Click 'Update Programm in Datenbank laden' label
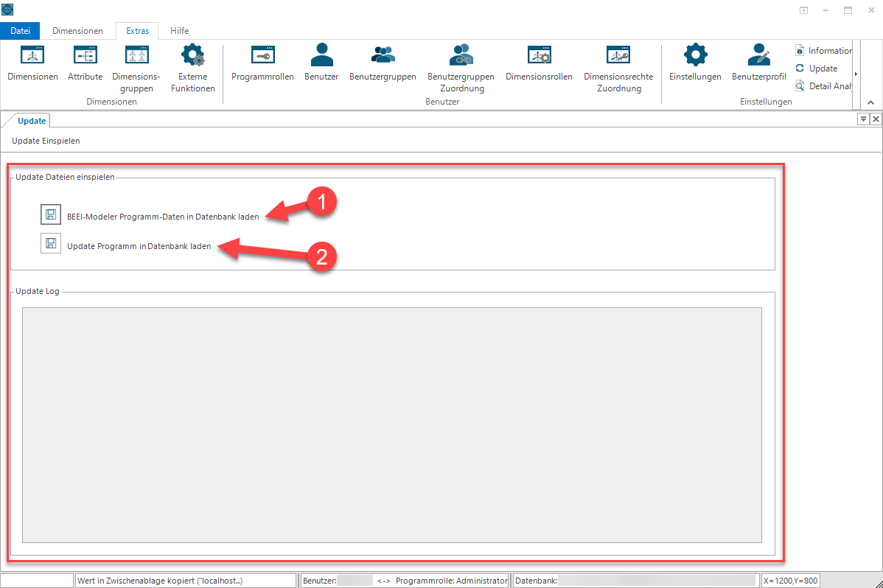Image resolution: width=883 pixels, height=588 pixels. (x=139, y=246)
